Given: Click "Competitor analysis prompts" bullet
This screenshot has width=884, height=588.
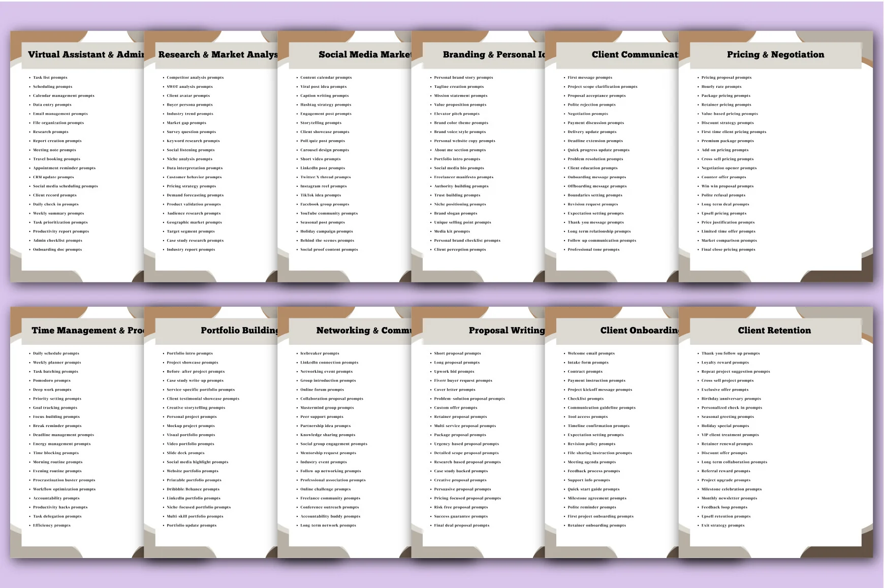Looking at the screenshot, I should click(x=195, y=78).
